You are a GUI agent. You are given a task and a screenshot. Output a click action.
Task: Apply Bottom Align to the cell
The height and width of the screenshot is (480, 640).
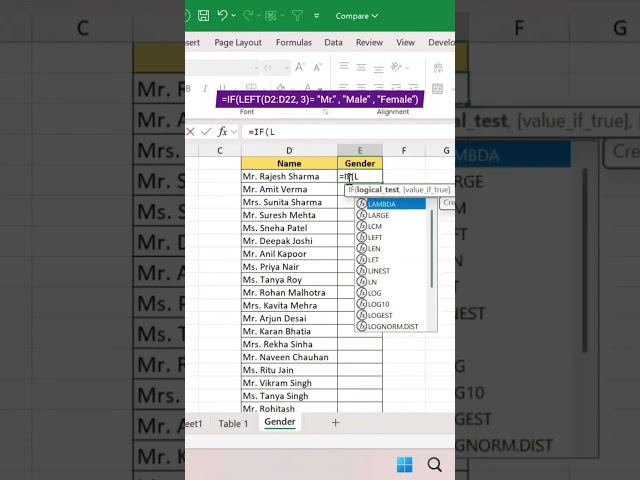[378, 68]
